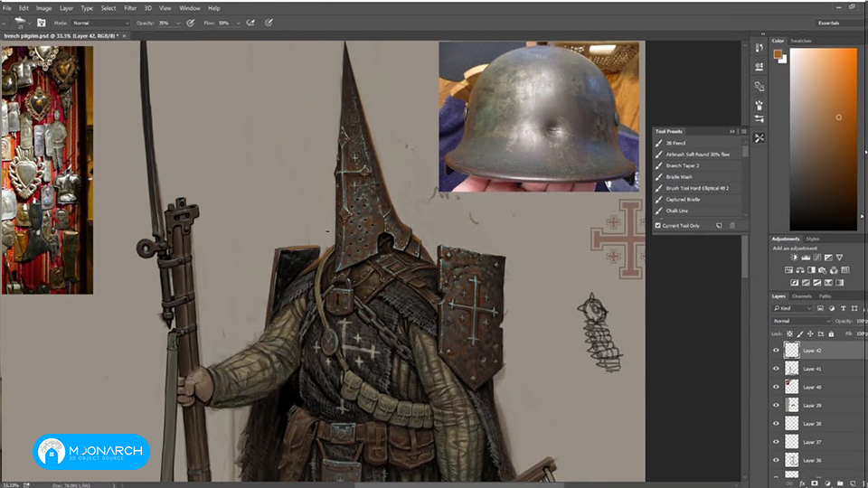Toggle the brush panel button in the options bar

pyautogui.click(x=41, y=23)
